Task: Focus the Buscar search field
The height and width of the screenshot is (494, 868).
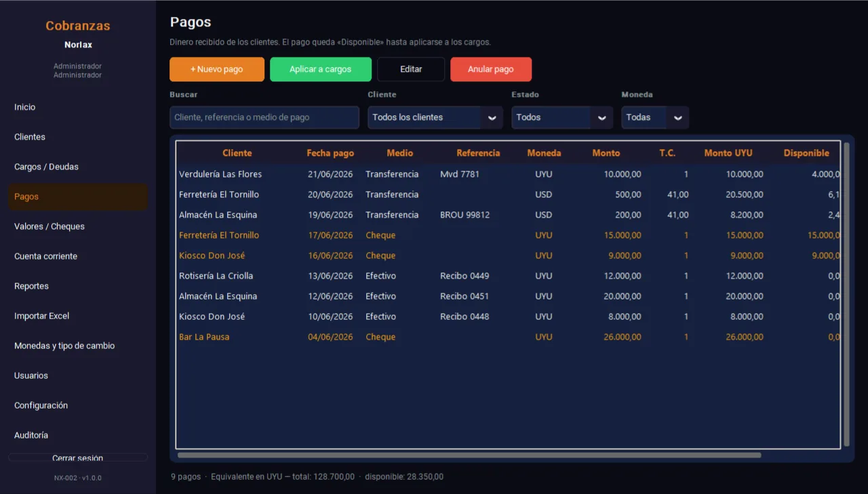Action: (x=264, y=117)
